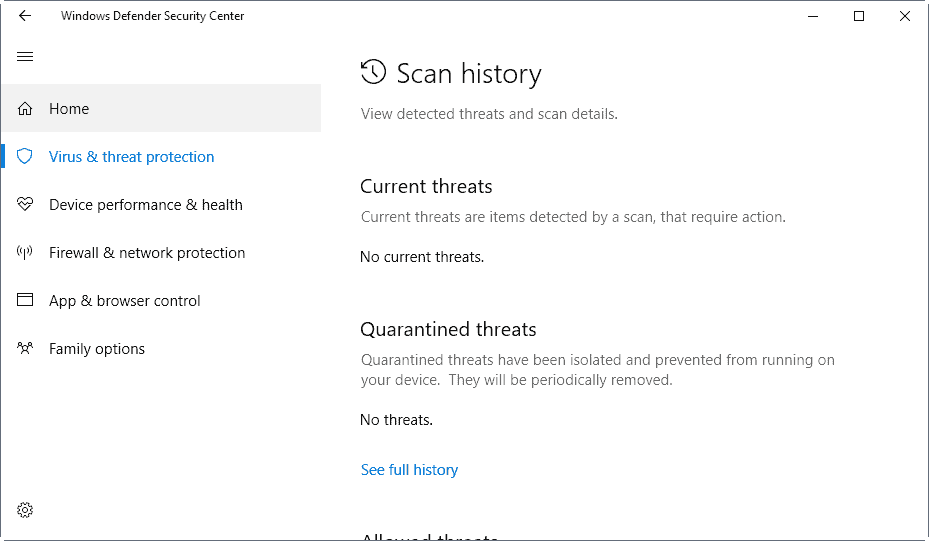Open App & browser control

click(x=161, y=300)
